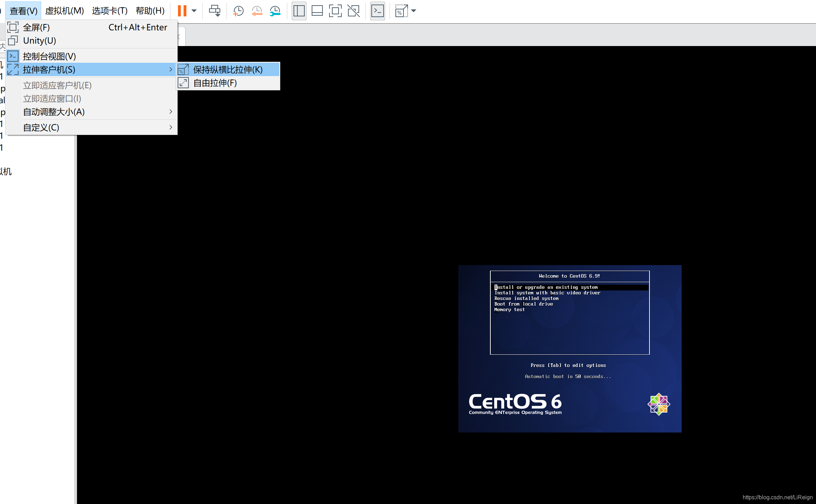
Task: Select 'Memory test' boot option
Action: tap(510, 309)
